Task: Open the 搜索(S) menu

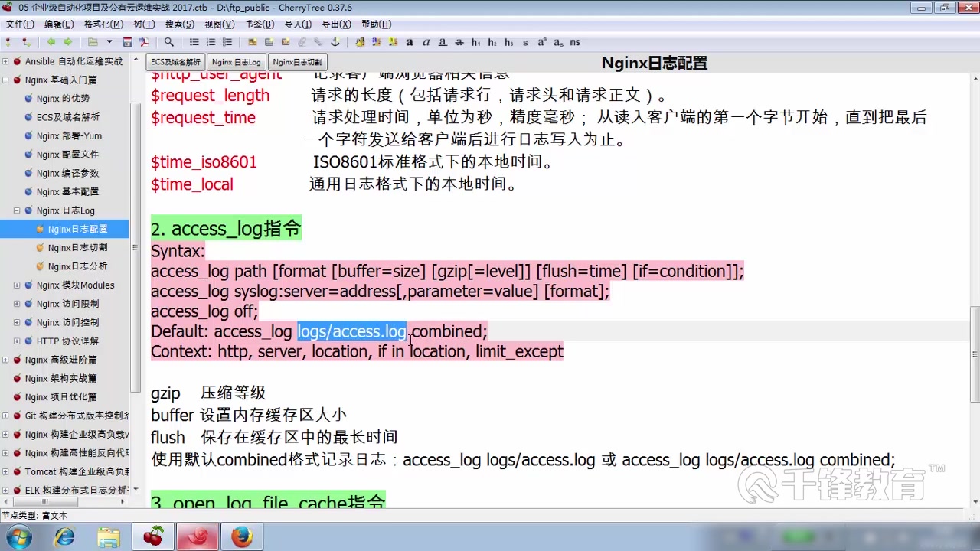Action: tap(180, 24)
